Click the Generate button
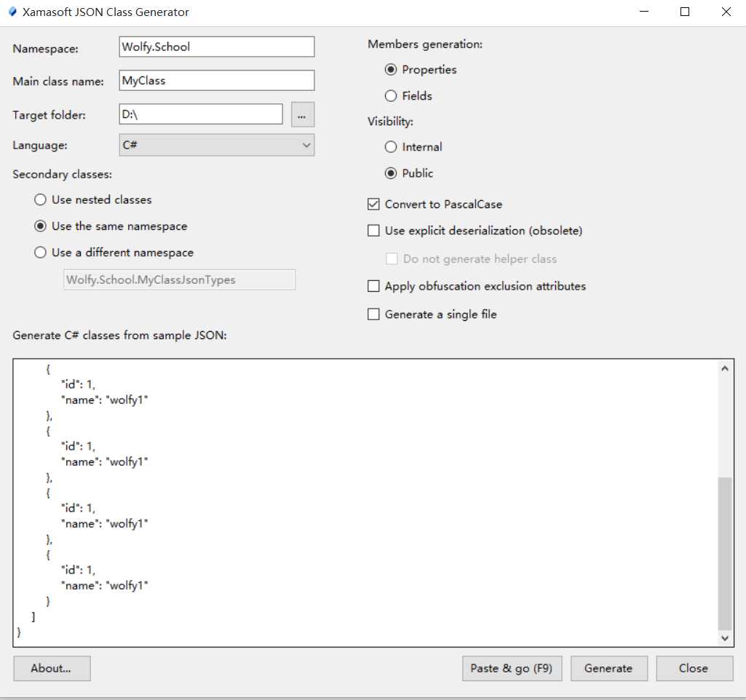 [609, 668]
